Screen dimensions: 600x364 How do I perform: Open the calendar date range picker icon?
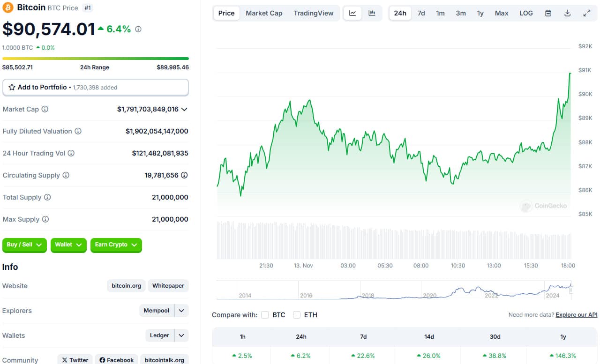[548, 13]
